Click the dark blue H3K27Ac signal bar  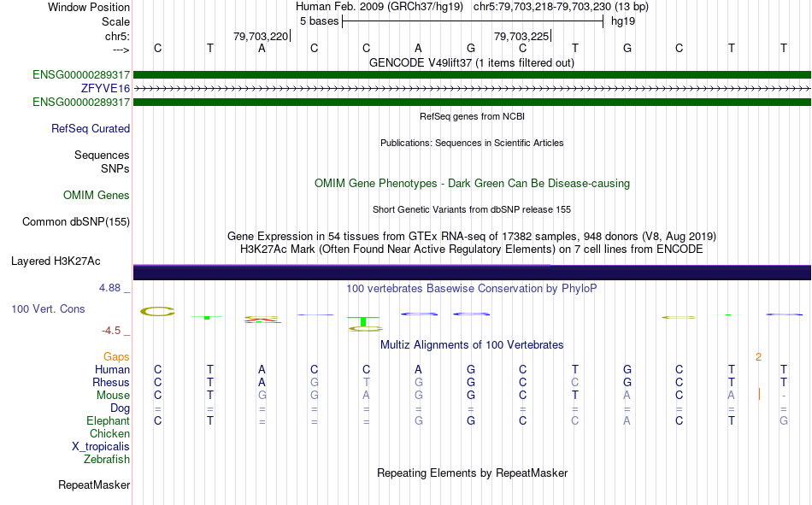click(472, 273)
